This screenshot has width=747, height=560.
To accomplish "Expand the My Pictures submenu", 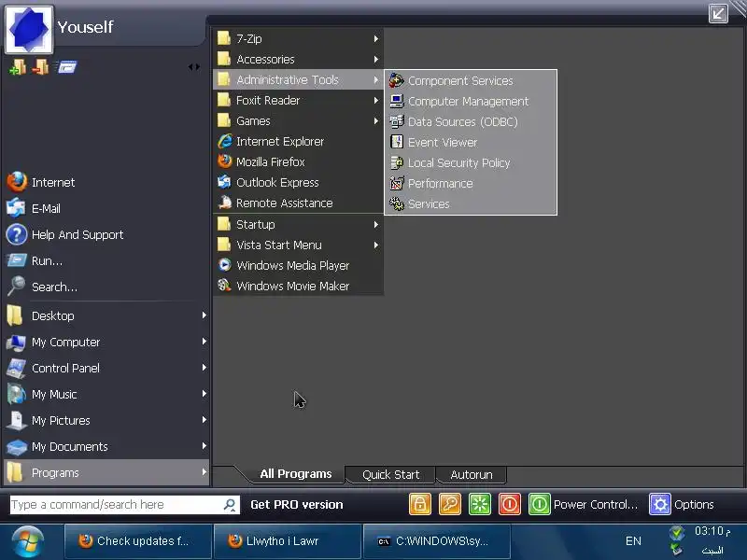I will coord(106,421).
